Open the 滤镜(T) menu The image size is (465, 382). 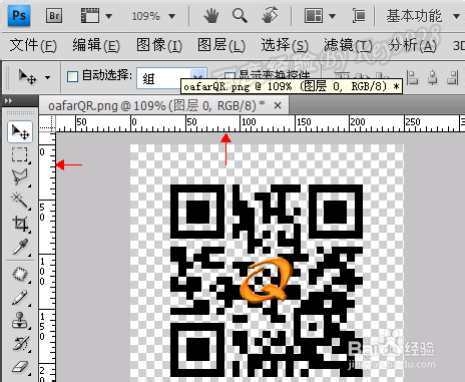coord(348,45)
